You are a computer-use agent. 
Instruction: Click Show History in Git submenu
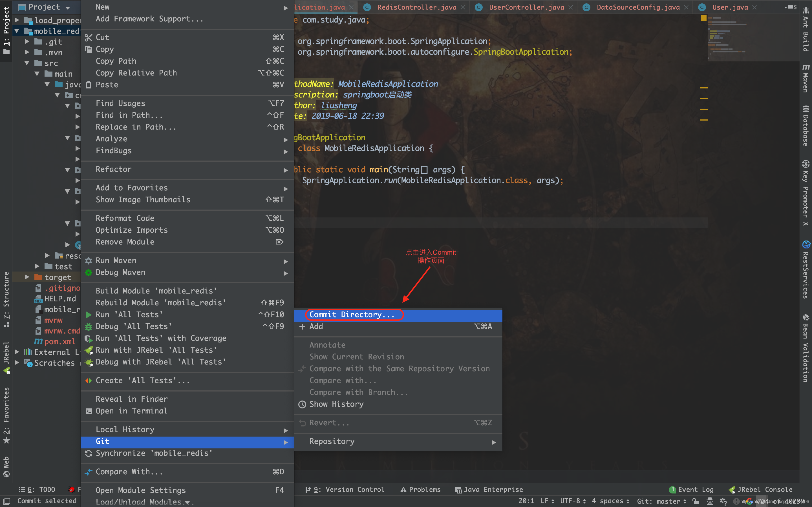click(x=337, y=404)
